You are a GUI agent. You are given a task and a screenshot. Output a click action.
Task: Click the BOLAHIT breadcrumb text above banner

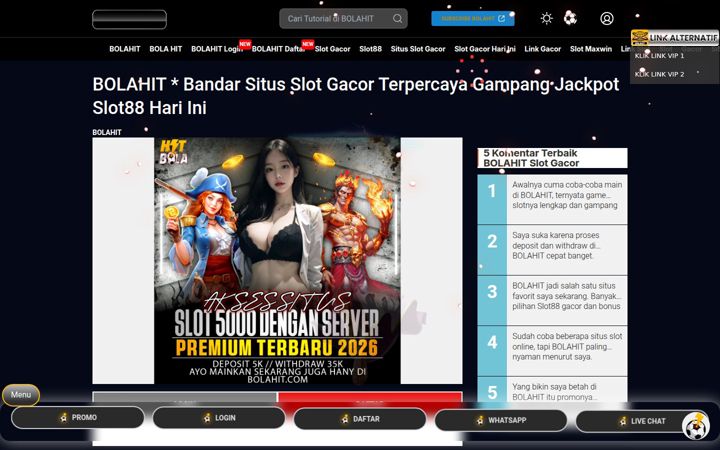click(107, 132)
